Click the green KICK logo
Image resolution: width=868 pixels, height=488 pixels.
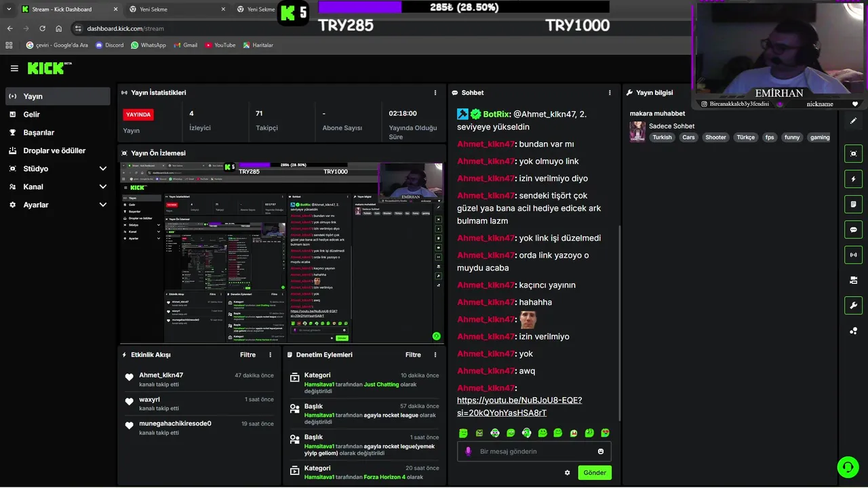pos(46,68)
